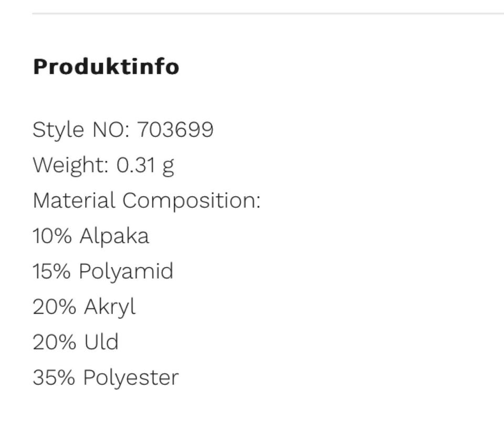Viewport: 504px width, 430px height.
Task: Click the word "Composition:"
Action: 192,201
